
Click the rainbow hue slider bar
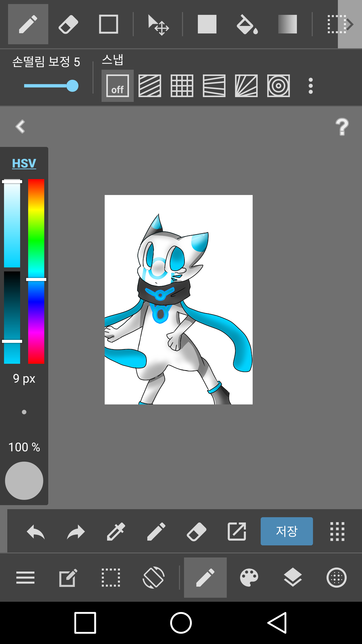36,271
